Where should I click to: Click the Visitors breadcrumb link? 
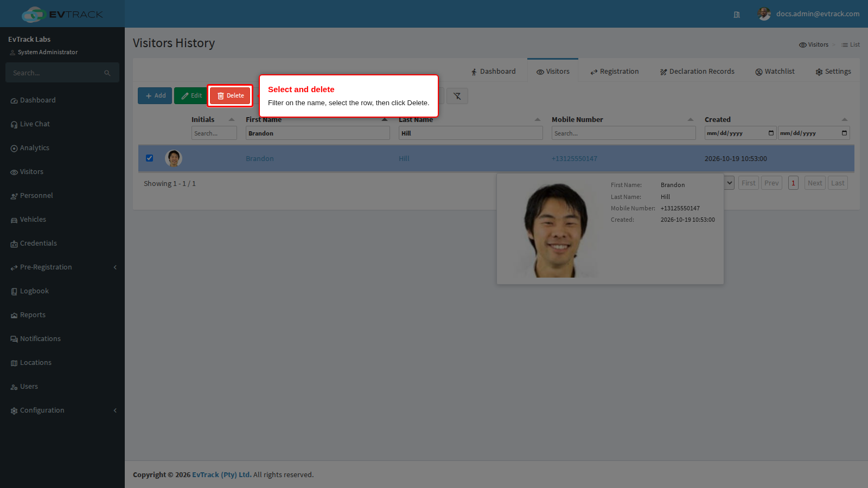814,45
